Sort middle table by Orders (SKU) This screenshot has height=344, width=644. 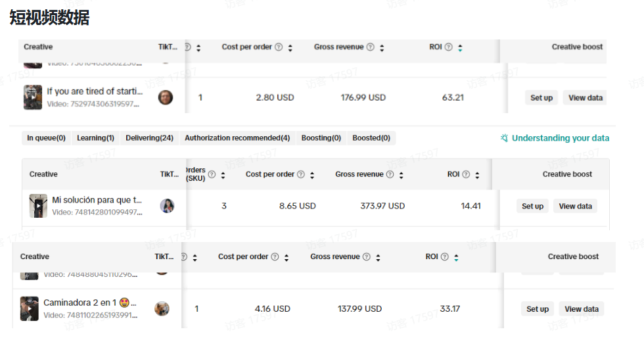click(223, 175)
